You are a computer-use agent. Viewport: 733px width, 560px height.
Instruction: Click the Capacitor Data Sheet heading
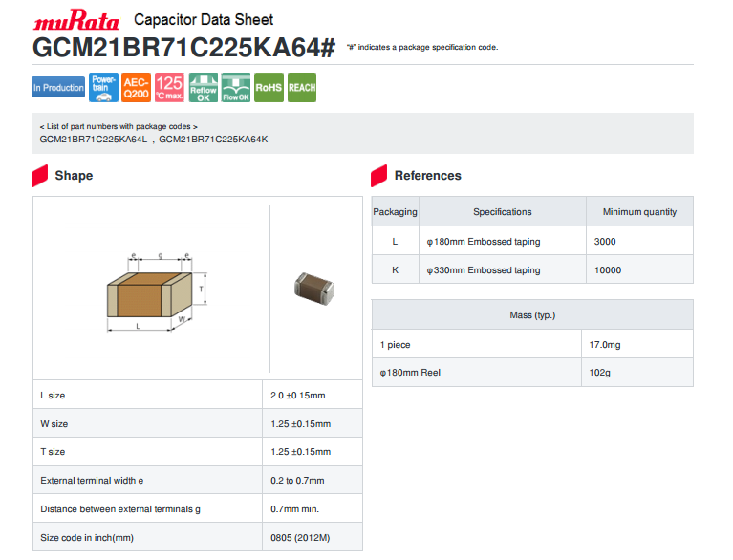[204, 20]
